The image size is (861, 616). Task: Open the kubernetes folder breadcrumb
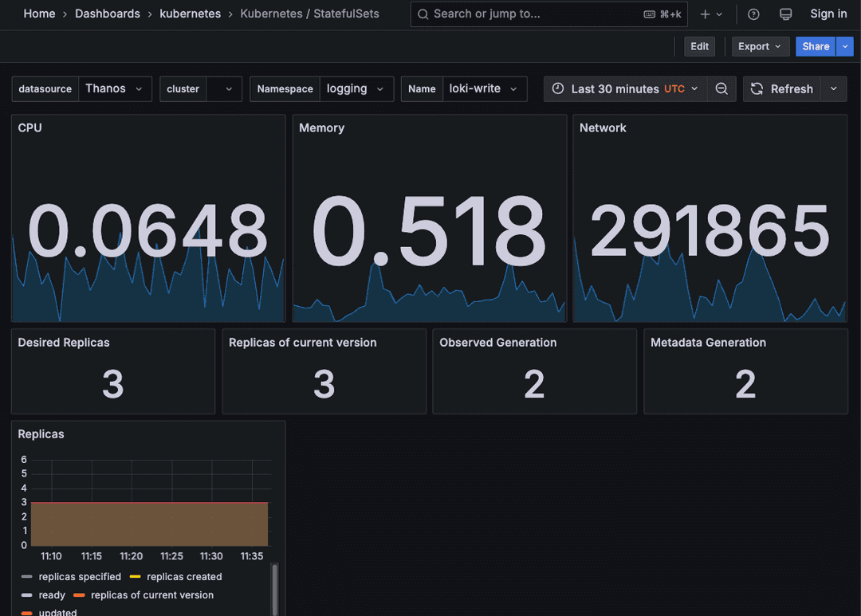pyautogui.click(x=190, y=14)
